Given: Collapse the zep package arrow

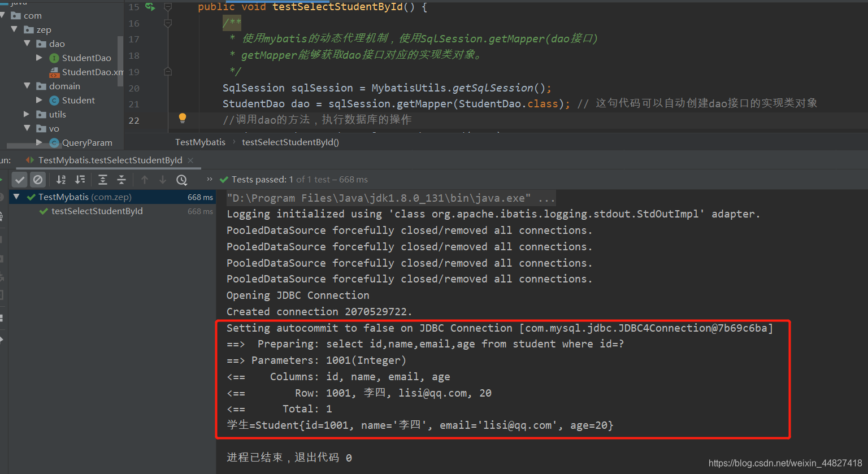Looking at the screenshot, I should click(x=14, y=29).
